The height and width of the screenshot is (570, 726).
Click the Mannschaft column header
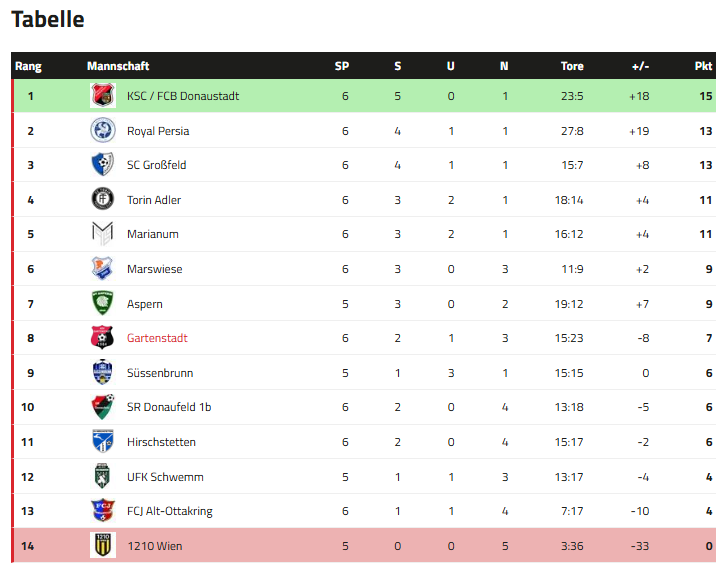click(118, 66)
